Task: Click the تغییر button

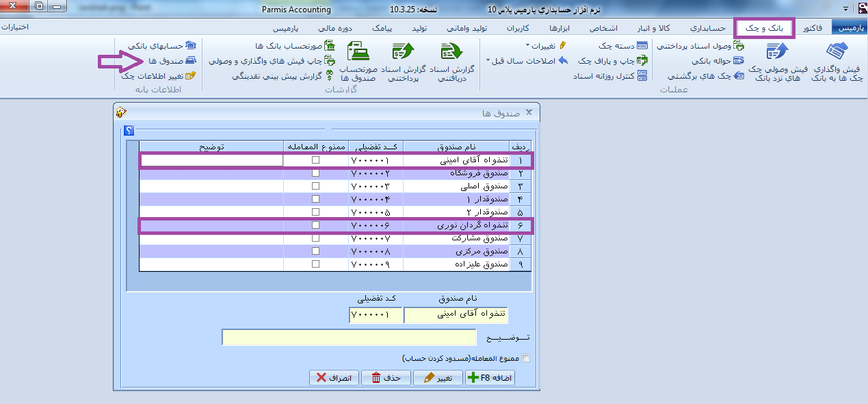Action: click(438, 378)
